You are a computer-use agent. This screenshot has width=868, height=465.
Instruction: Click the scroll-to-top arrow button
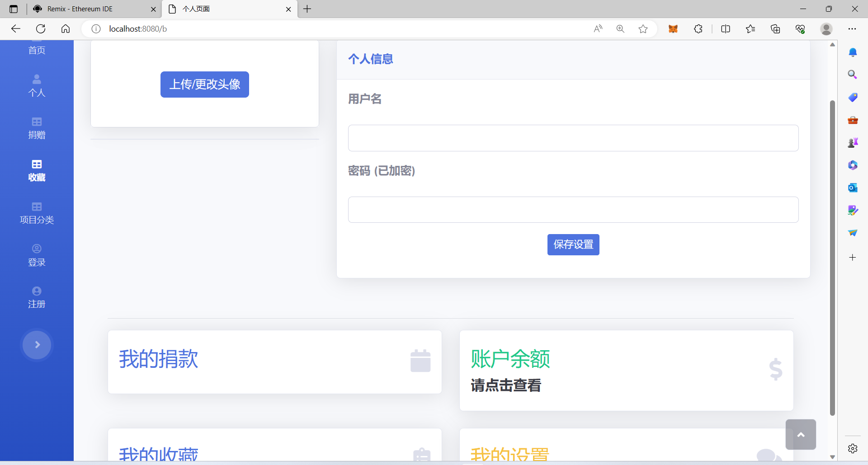pos(801,435)
